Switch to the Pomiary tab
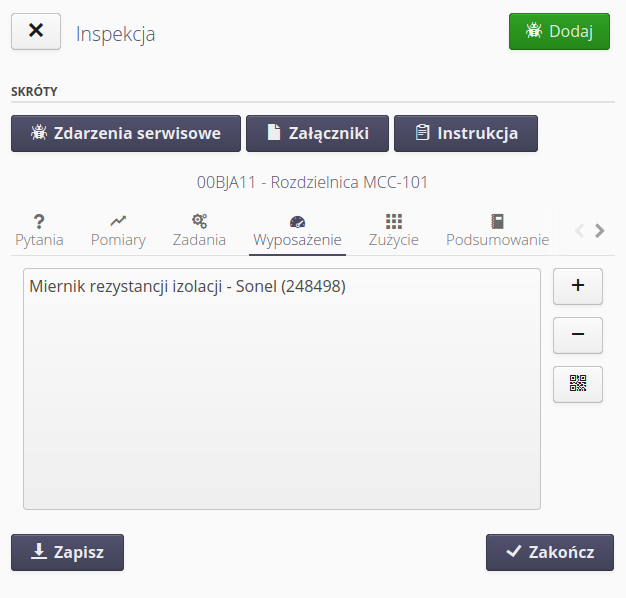The image size is (626, 598). point(118,230)
